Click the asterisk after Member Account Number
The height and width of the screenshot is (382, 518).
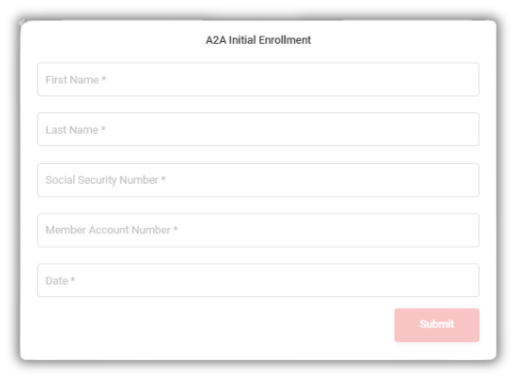(x=175, y=229)
